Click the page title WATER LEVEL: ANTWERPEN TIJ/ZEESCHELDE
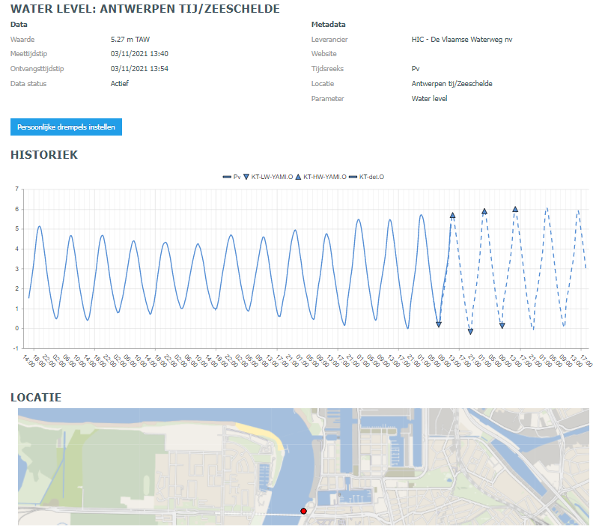This screenshot has height=526, width=606. point(145,9)
